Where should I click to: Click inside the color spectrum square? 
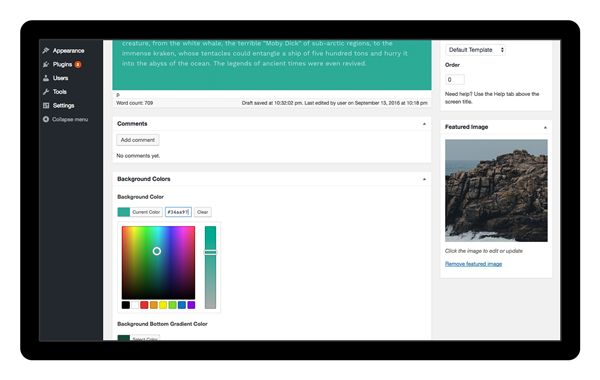click(x=158, y=263)
